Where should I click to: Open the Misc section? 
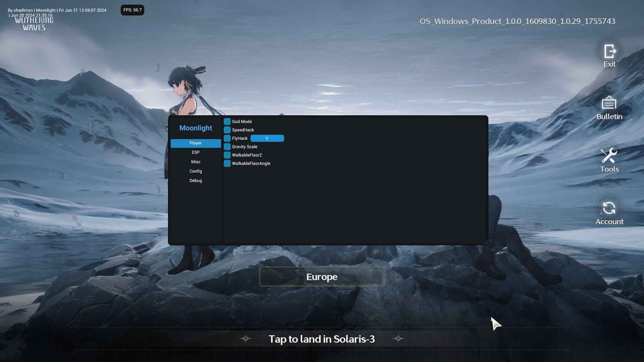coord(196,161)
